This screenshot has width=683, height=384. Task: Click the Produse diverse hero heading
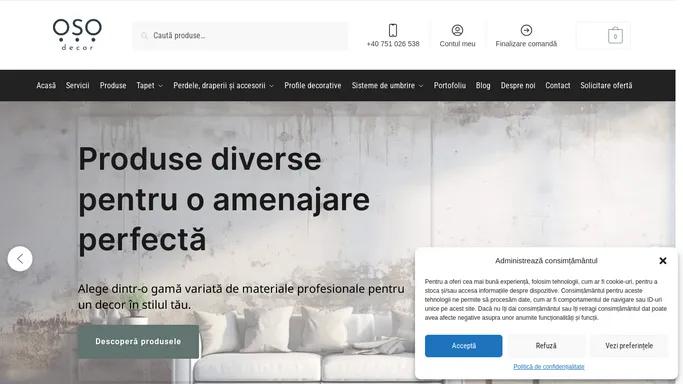coord(224,199)
